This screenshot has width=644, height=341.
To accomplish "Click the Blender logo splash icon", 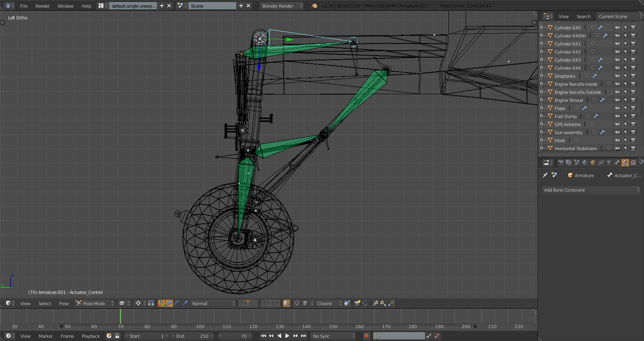I will tap(314, 6).
